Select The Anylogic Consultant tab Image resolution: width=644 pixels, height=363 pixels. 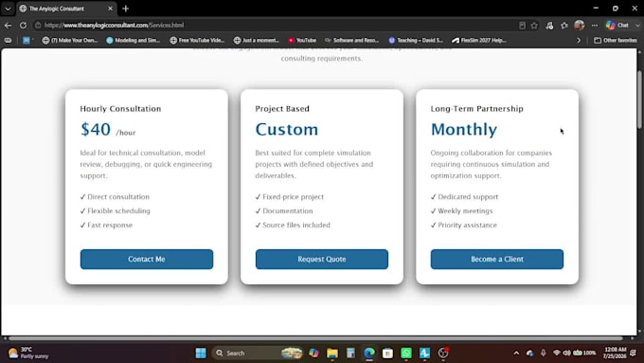[x=65, y=9]
